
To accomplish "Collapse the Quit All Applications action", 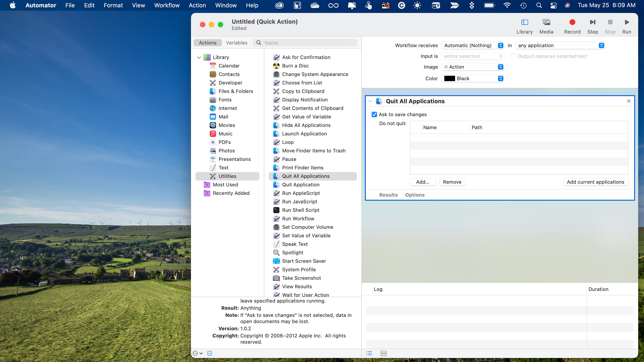I will (x=370, y=101).
